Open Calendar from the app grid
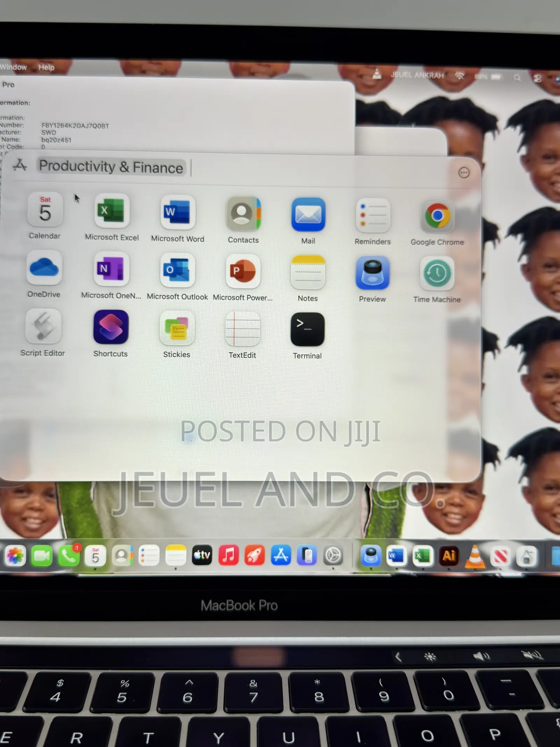This screenshot has height=747, width=560. pyautogui.click(x=45, y=210)
